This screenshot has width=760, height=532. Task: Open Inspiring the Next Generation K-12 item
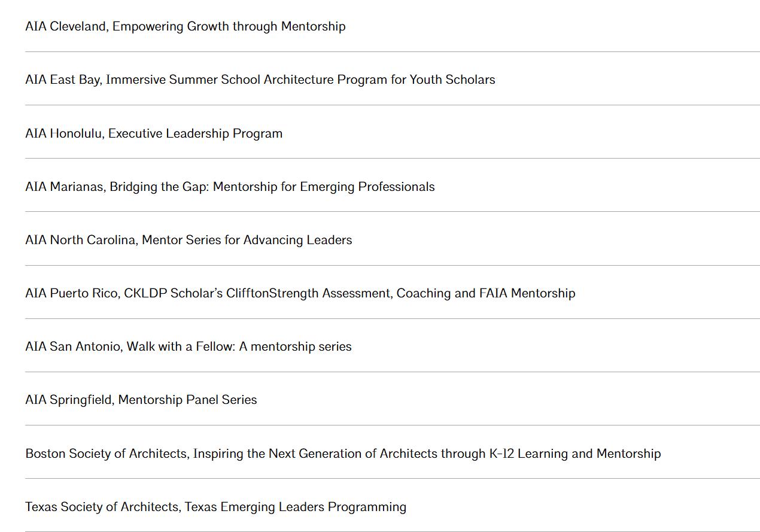[x=343, y=454]
